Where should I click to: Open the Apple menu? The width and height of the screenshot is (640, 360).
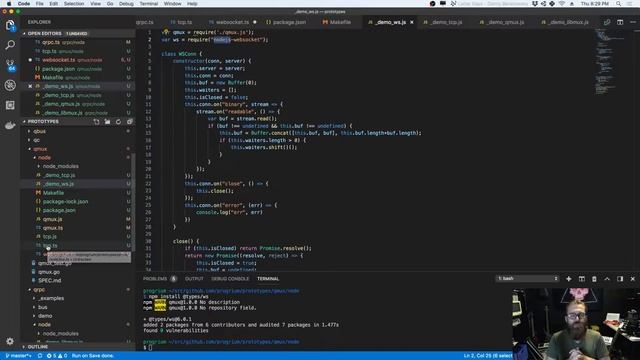tap(9, 4)
